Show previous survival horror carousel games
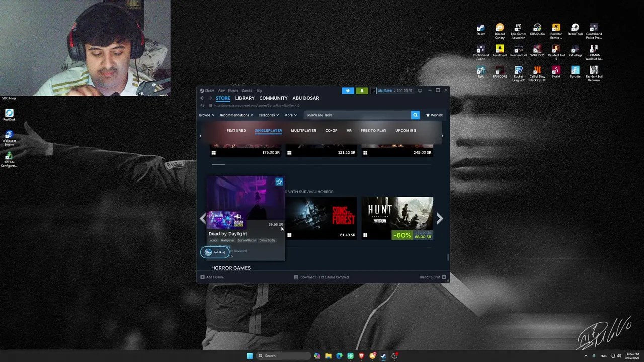This screenshot has height=362, width=644. [202, 218]
